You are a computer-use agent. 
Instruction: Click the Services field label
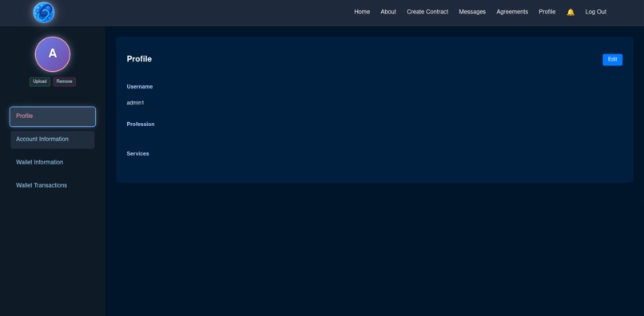click(137, 153)
